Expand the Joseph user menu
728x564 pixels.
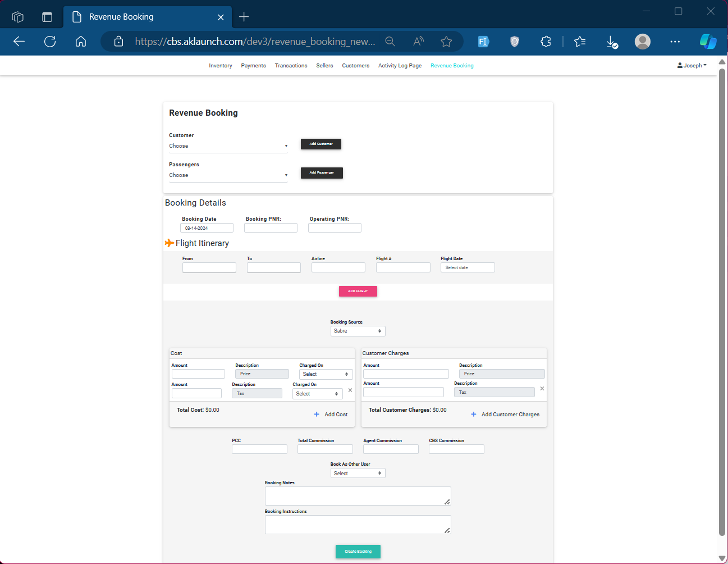692,66
